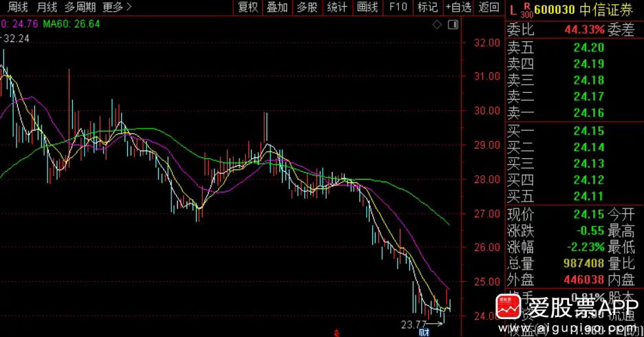The image size is (644, 337).
Task: Open 多股 multi-stock view
Action: (x=308, y=7)
